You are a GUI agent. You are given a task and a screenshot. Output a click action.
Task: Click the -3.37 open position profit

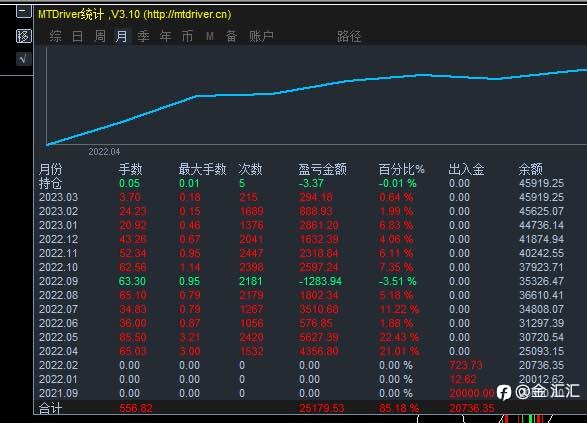click(x=311, y=183)
